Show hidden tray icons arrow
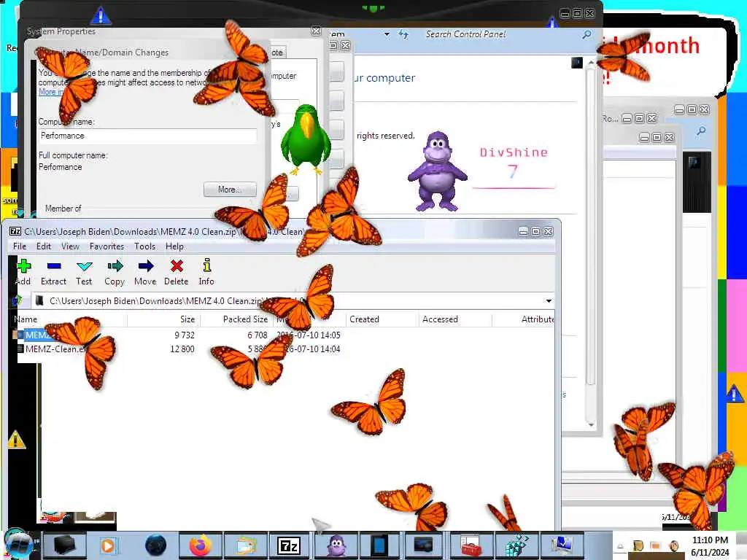Screen dimensions: 747x560 click(620, 546)
